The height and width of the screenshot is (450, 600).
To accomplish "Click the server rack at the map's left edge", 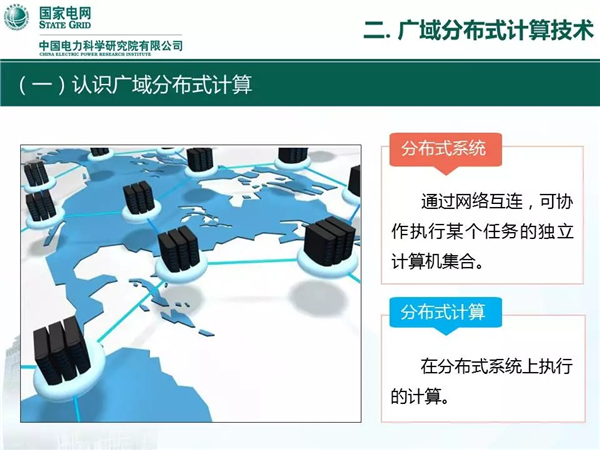I will [40, 205].
